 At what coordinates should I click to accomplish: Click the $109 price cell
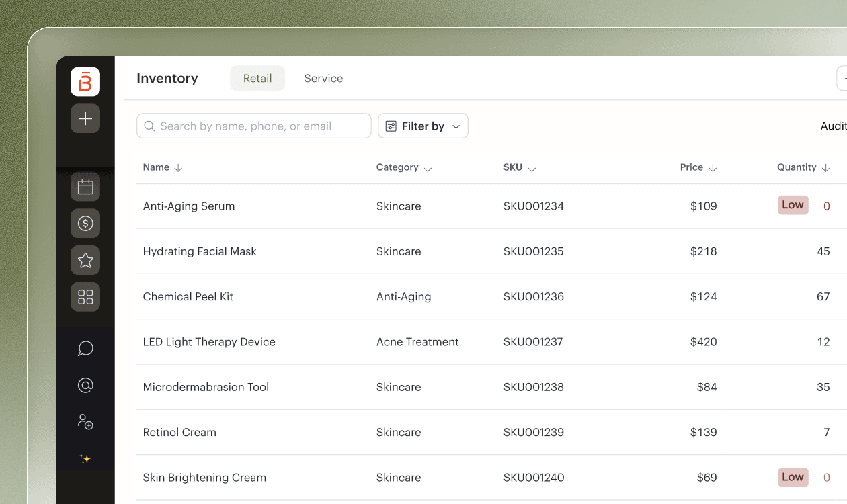point(704,206)
